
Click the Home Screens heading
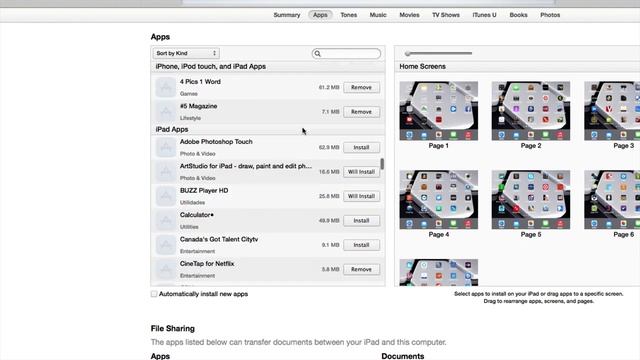(422, 66)
